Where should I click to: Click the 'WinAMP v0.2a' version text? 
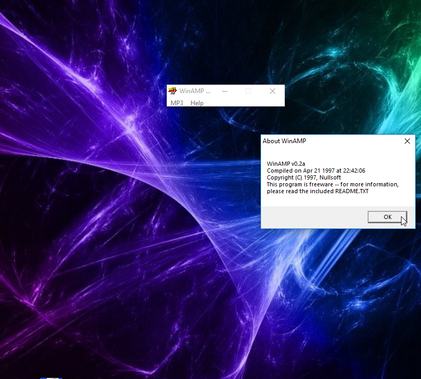286,164
